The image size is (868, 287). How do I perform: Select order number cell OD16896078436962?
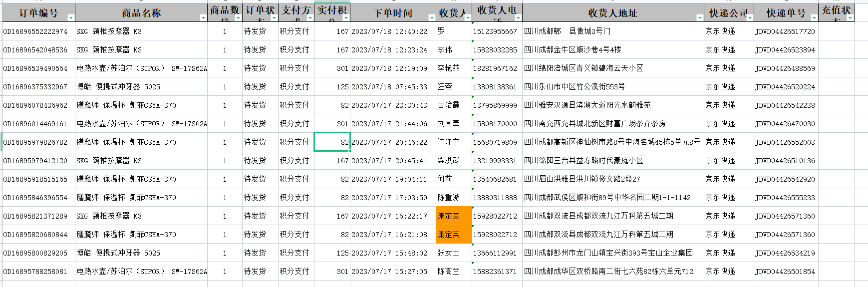[x=39, y=105]
